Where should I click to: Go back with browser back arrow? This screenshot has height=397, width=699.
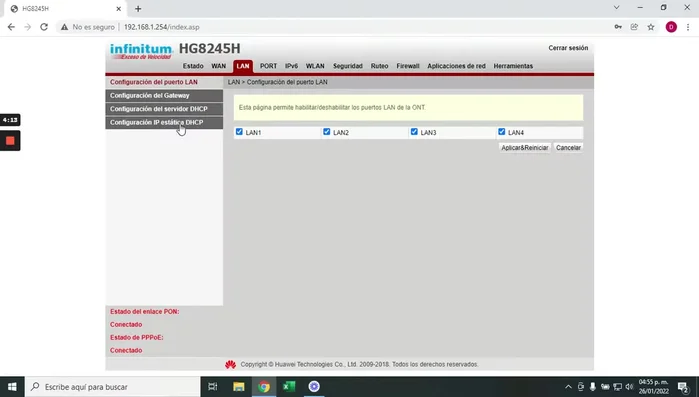[11, 27]
